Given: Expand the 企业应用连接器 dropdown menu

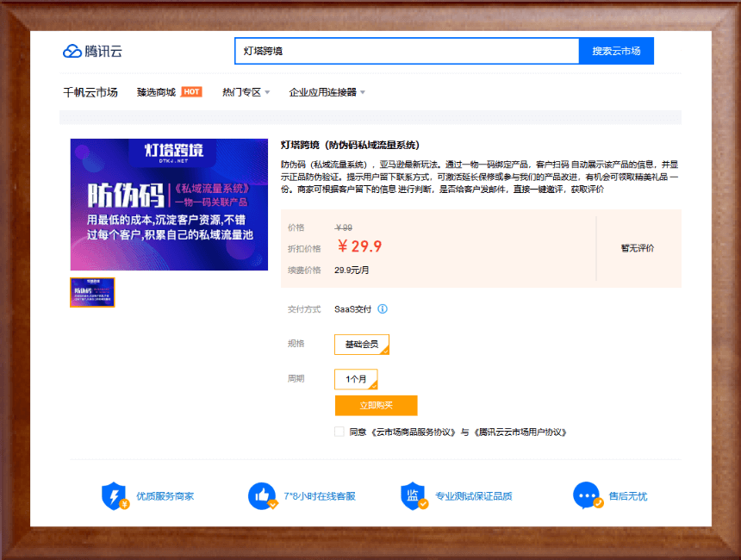Looking at the screenshot, I should tap(327, 92).
